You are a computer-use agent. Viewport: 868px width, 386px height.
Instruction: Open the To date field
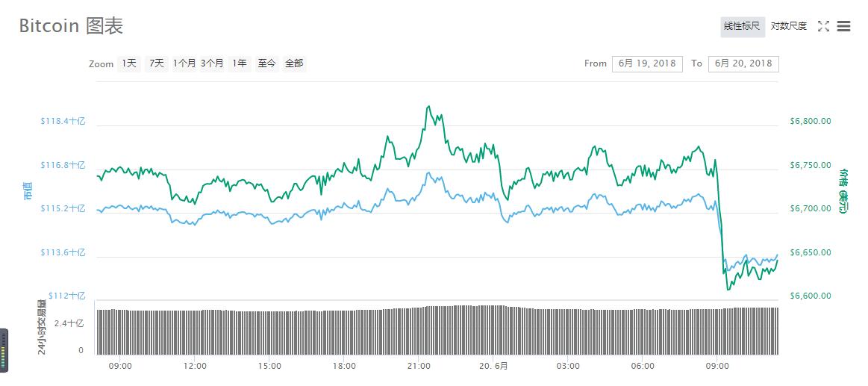click(743, 63)
